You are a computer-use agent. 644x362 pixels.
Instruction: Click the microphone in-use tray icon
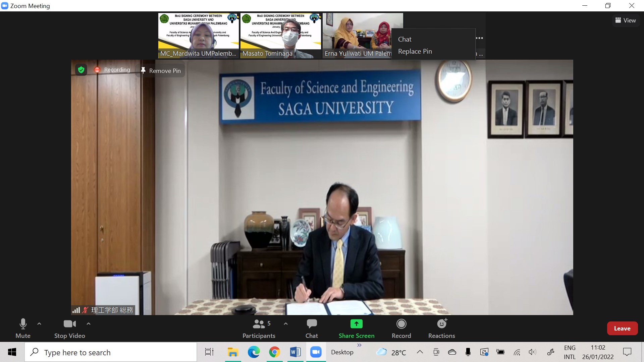tap(468, 352)
